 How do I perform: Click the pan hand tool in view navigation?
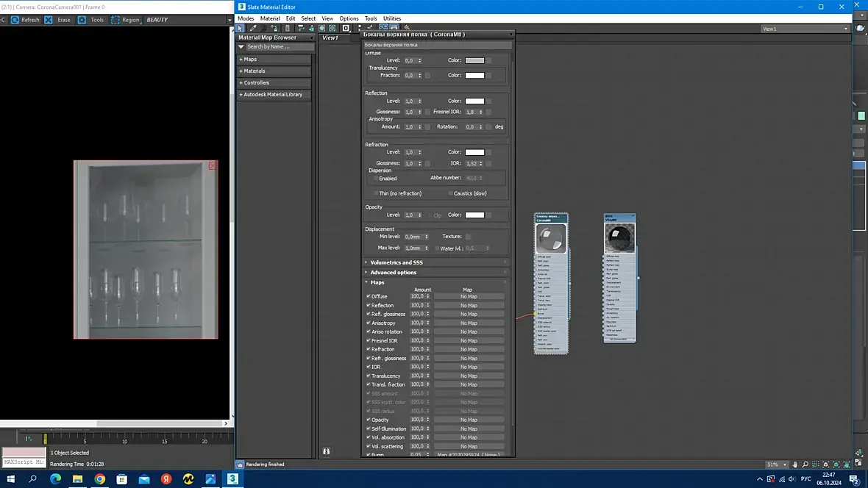pos(795,464)
